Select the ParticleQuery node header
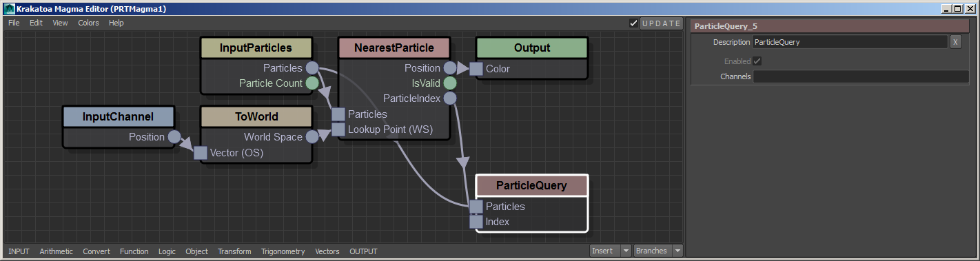 [x=531, y=186]
